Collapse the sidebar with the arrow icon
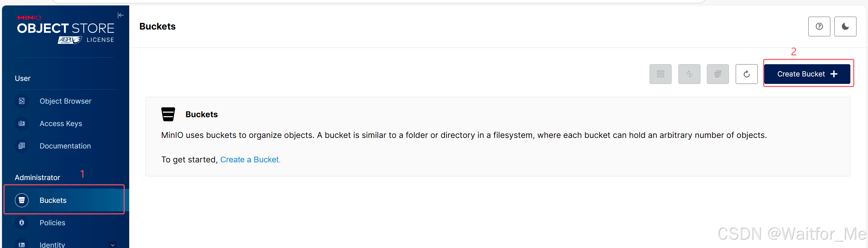This screenshot has height=248, width=868. 120,15
